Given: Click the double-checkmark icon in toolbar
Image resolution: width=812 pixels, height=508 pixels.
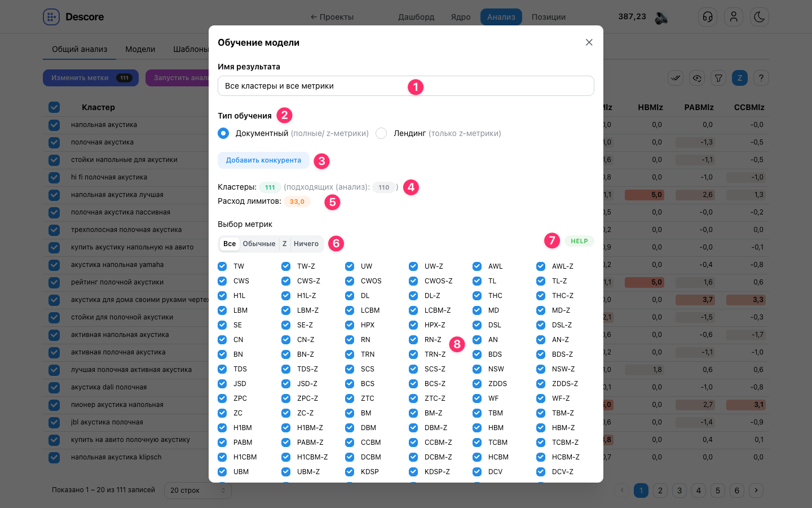Looking at the screenshot, I should [676, 78].
